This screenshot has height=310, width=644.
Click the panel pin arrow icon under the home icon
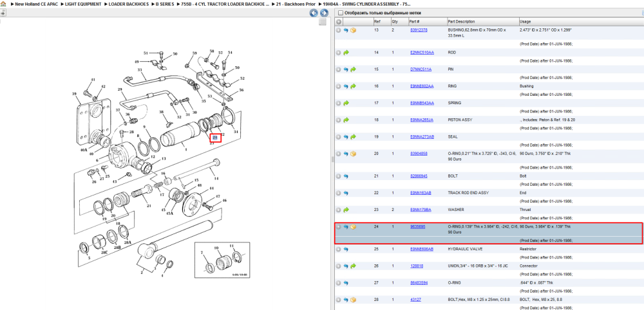point(3,13)
